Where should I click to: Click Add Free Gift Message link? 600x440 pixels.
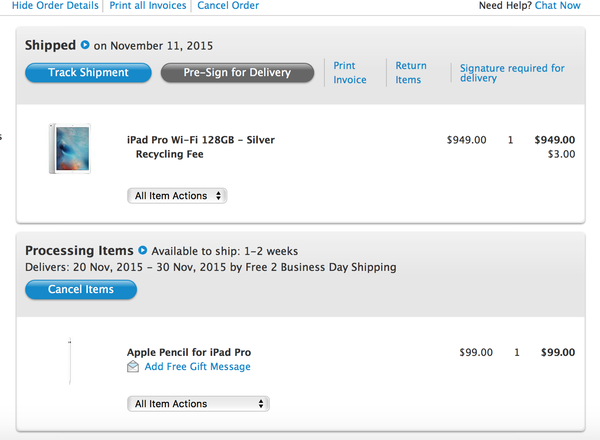pos(197,367)
